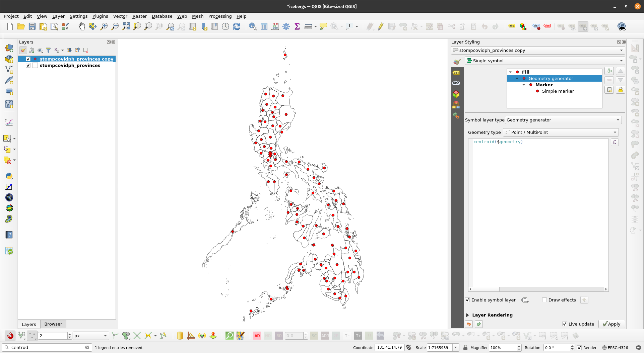The height and width of the screenshot is (353, 644).
Task: Click the horizontal scrollbar in expression editor
Action: tap(486, 289)
